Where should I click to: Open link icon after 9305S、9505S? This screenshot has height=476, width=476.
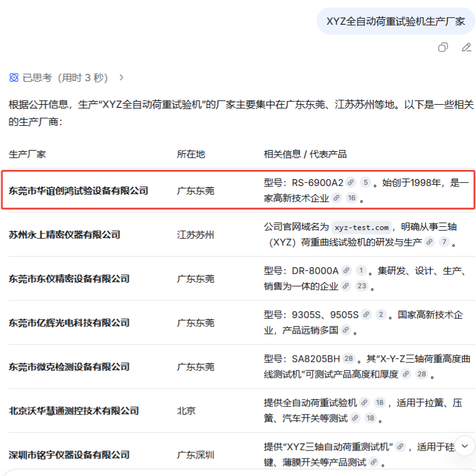pos(366,314)
